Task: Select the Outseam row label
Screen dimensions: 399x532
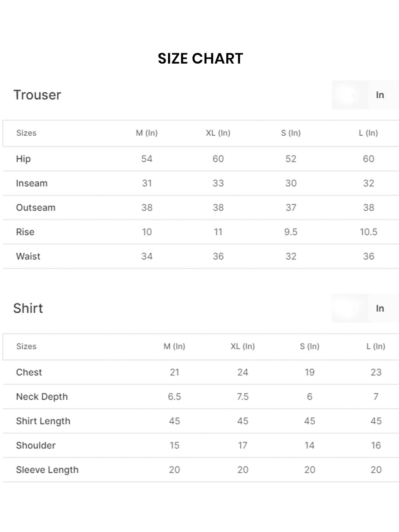Action: pyautogui.click(x=36, y=208)
